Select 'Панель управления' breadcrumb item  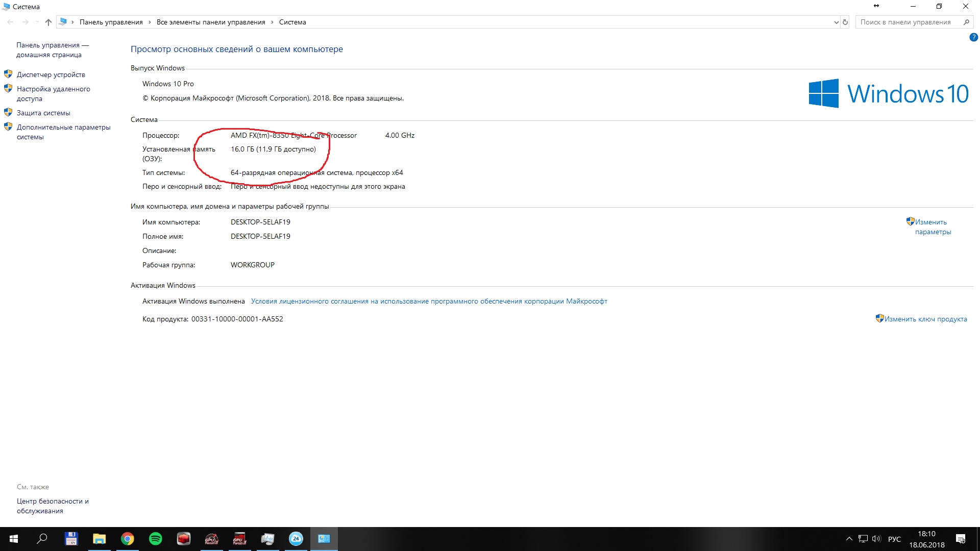pos(111,22)
